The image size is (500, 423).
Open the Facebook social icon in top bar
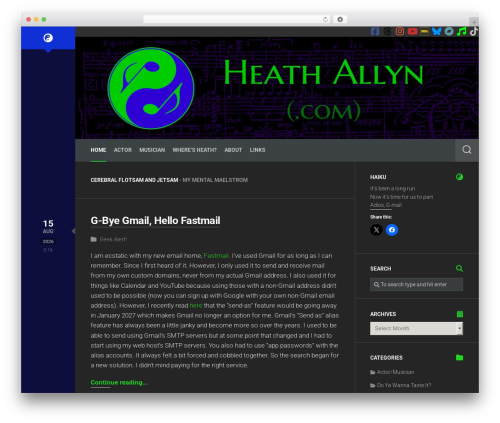click(x=375, y=31)
